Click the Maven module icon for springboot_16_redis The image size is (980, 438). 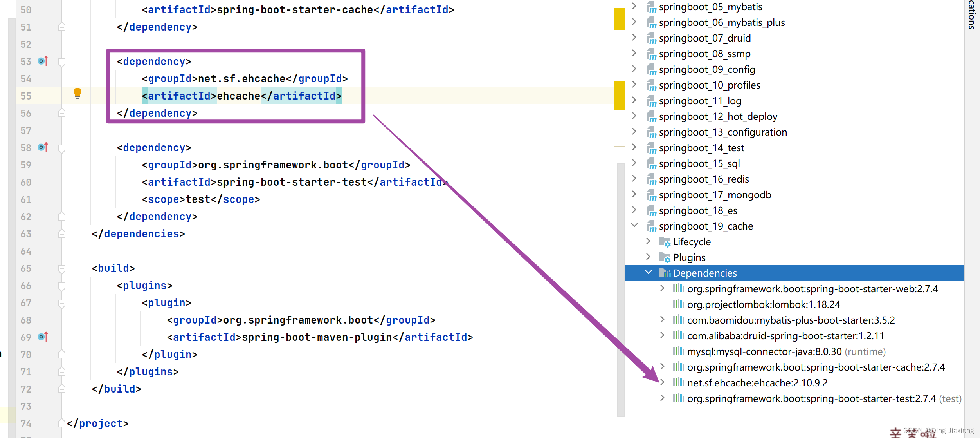651,179
